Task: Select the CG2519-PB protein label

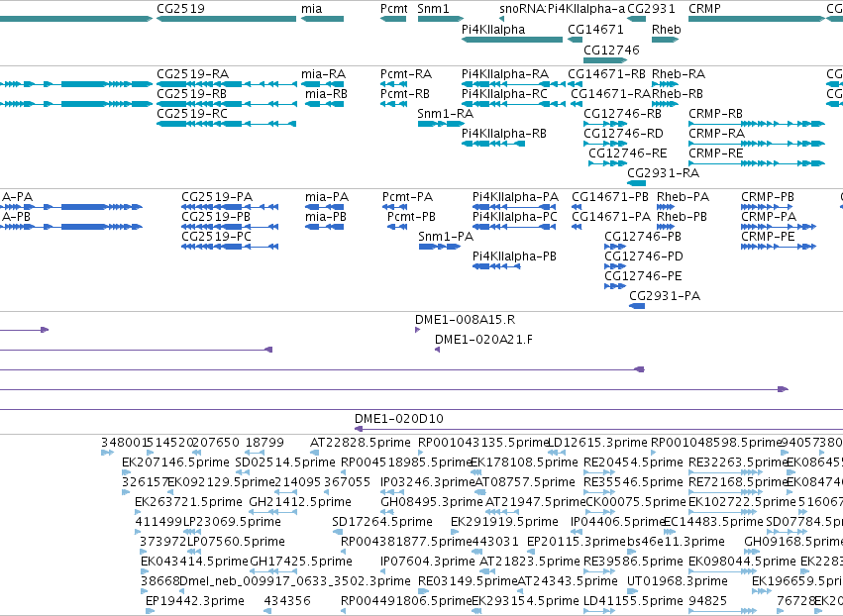Action: coord(216,217)
